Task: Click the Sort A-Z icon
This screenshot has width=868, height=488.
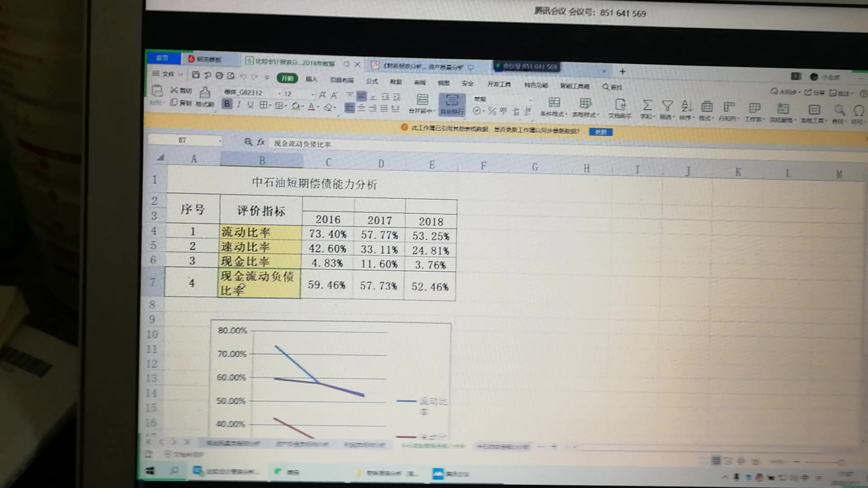Action: [x=687, y=106]
